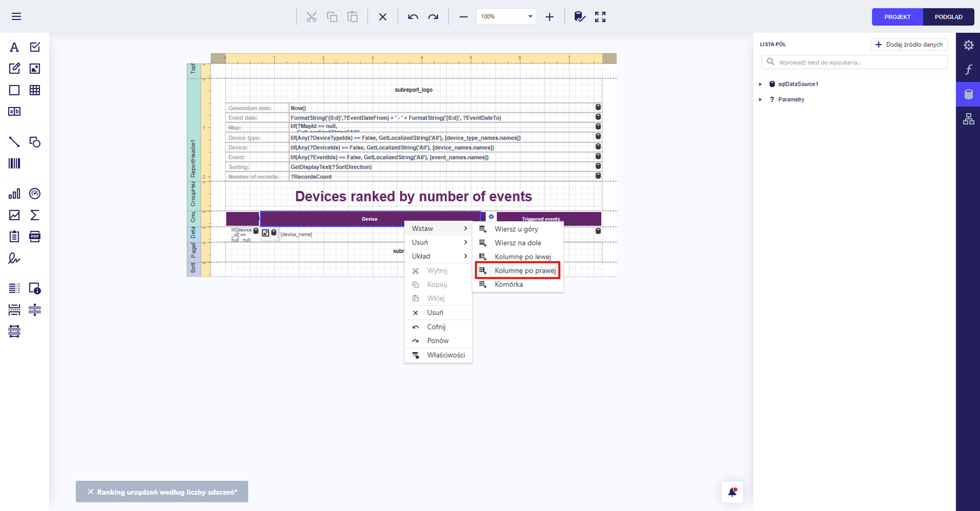Open the 100% zoom dropdown
This screenshot has width=980, height=511.
tap(530, 17)
